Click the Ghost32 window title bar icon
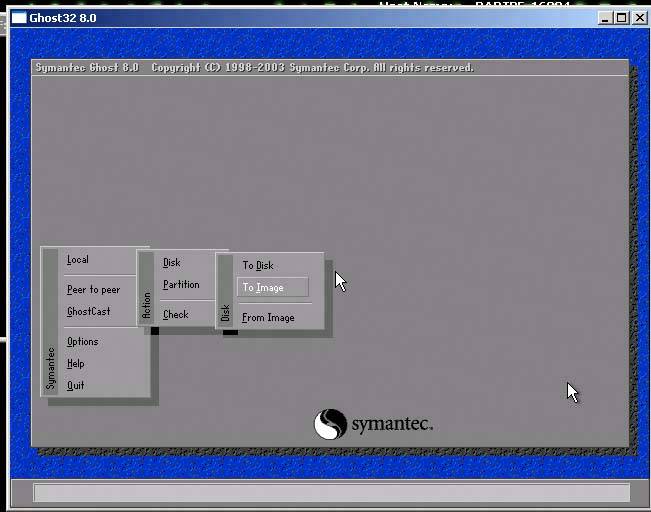Screen dimensions: 651x512 18,18
